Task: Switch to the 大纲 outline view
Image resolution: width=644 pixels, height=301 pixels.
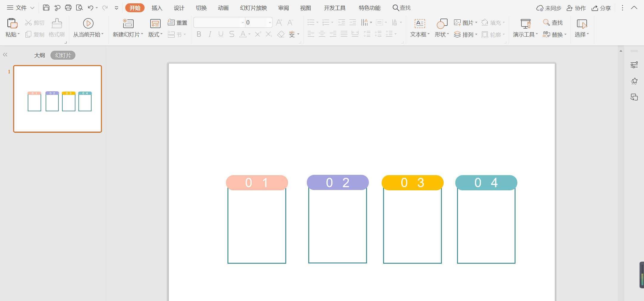Action: (x=39, y=55)
